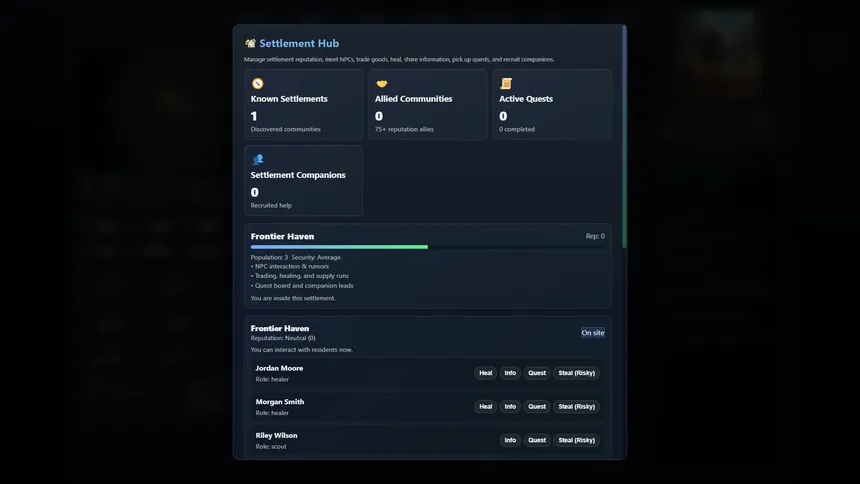Attempt Steal (Risky) on Morgan Smith

[576, 407]
